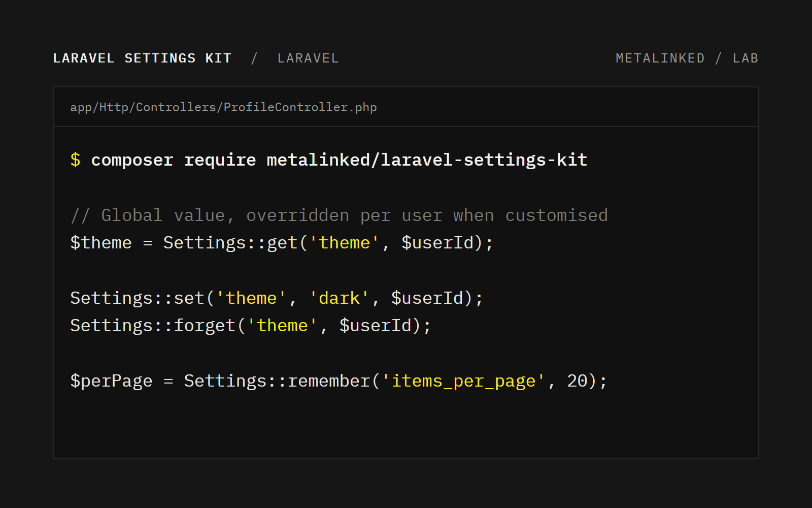Click the "LARAVEL SETTINGS KIT" title

142,58
